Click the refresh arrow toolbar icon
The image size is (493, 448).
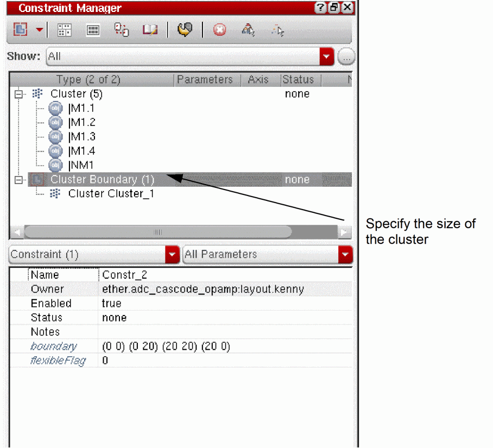(x=185, y=30)
